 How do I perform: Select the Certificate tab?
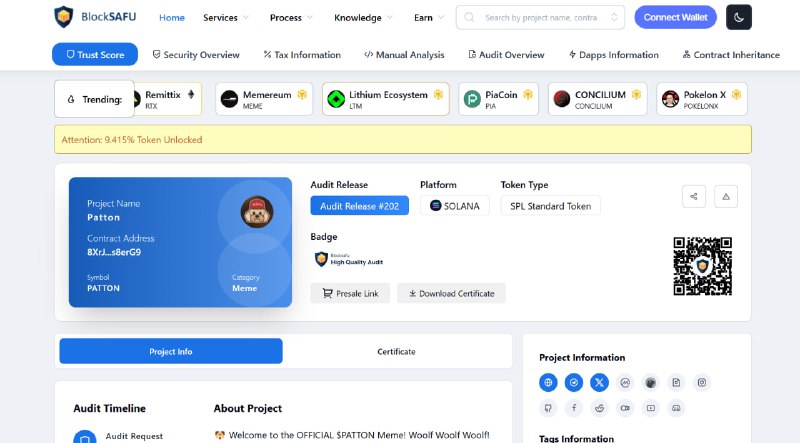pos(396,351)
